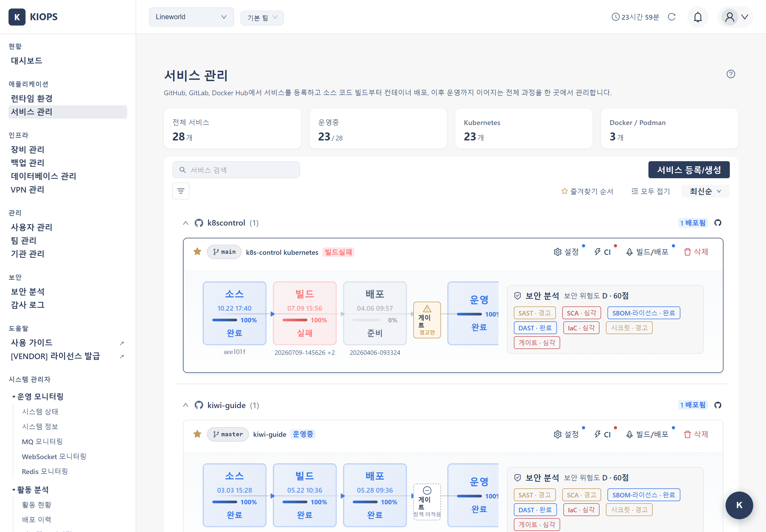Collapse the kiwi-guide group

point(186,405)
